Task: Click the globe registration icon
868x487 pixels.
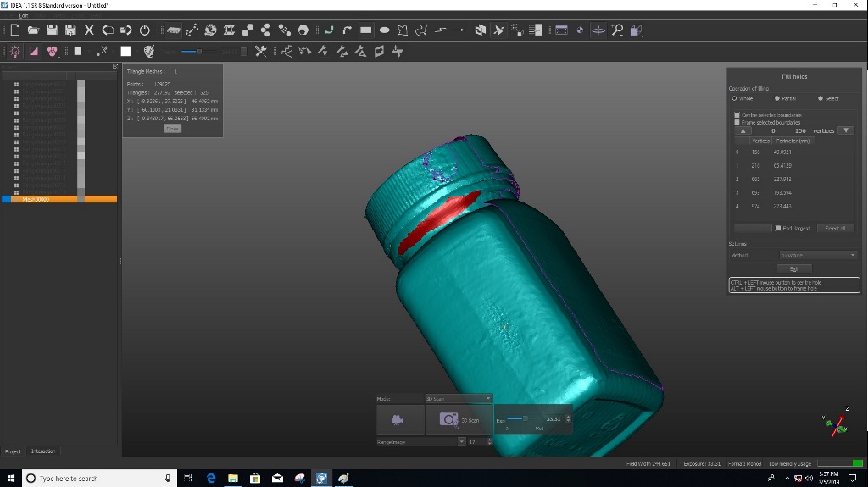Action: click(210, 30)
